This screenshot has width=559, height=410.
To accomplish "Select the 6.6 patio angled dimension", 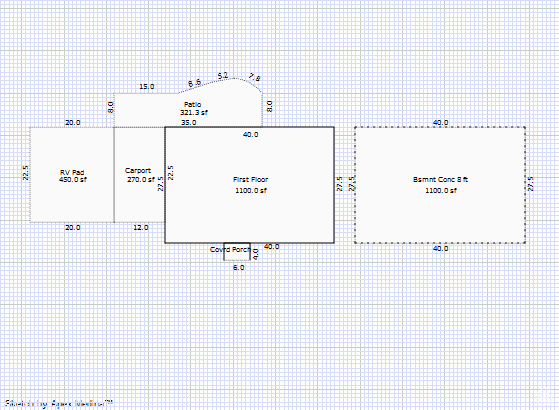I will pos(194,83).
